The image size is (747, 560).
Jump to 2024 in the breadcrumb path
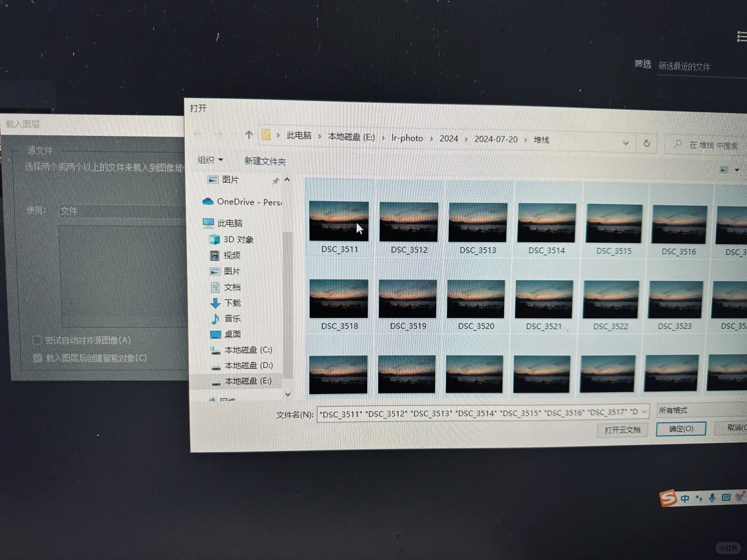449,138
